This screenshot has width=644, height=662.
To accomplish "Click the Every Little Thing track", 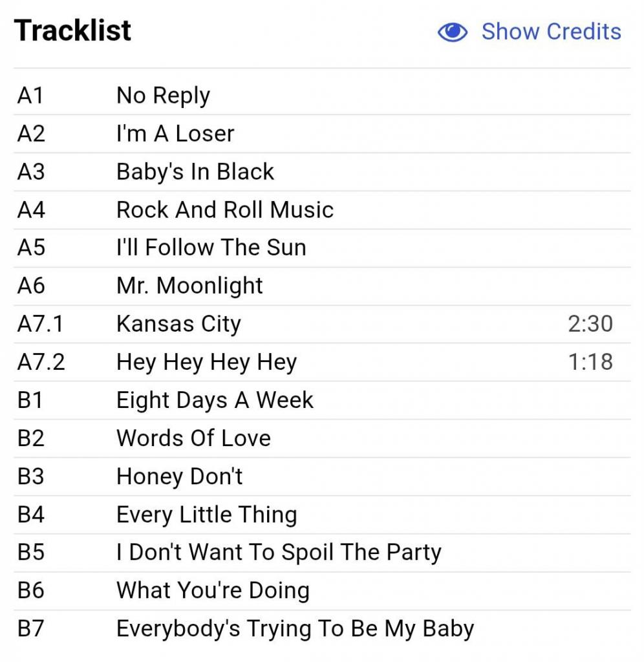I will pyautogui.click(x=207, y=515).
